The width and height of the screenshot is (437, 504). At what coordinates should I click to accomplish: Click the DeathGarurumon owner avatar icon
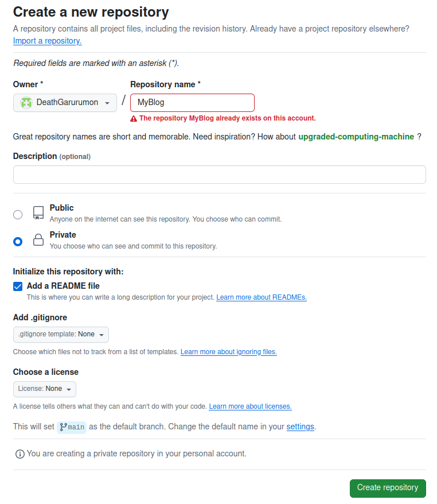(x=26, y=103)
